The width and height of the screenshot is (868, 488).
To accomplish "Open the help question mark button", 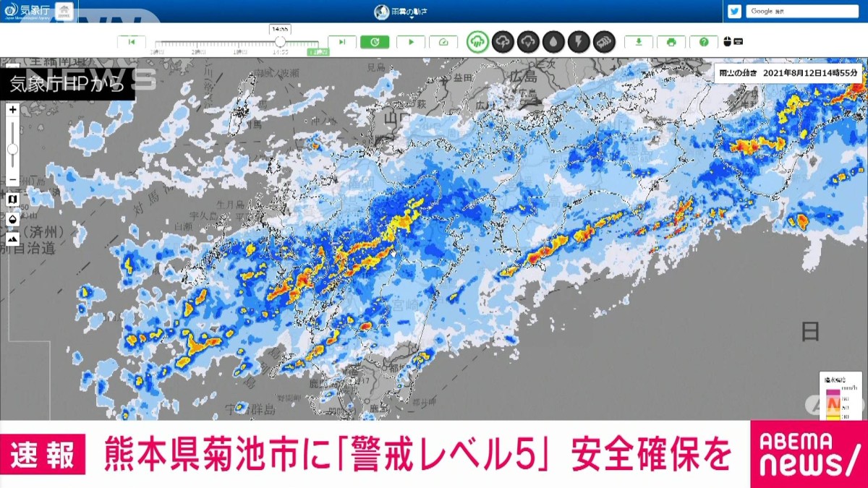I will pos(704,42).
